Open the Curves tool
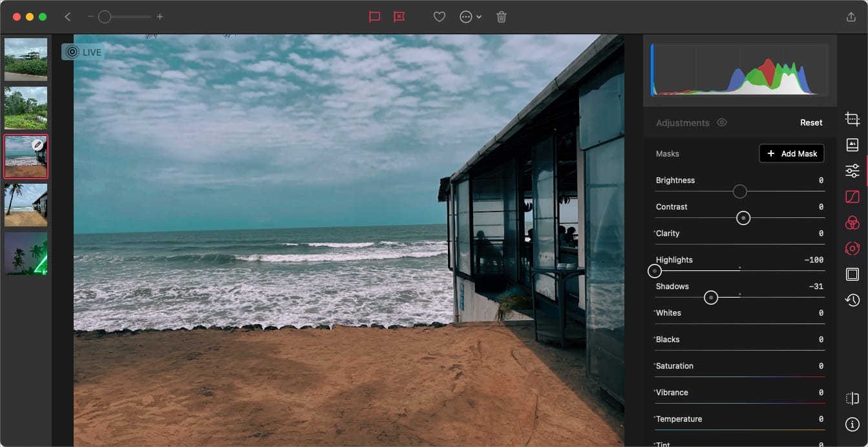Screen dimensions: 868x447 (x=852, y=196)
